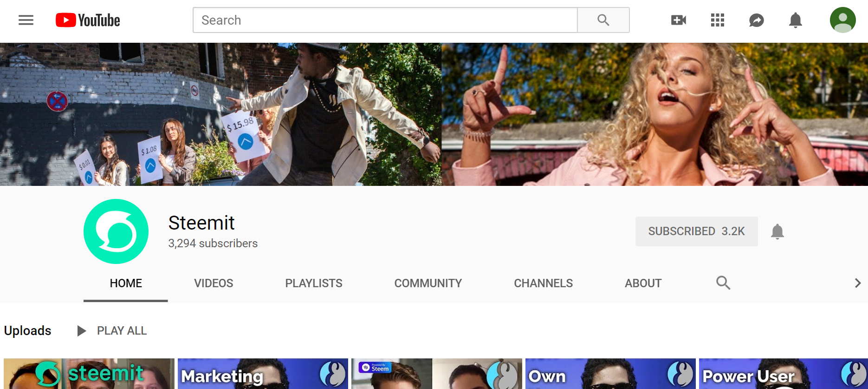Open the CHANNELS tab
Screen dimensions: 868x389
click(543, 283)
